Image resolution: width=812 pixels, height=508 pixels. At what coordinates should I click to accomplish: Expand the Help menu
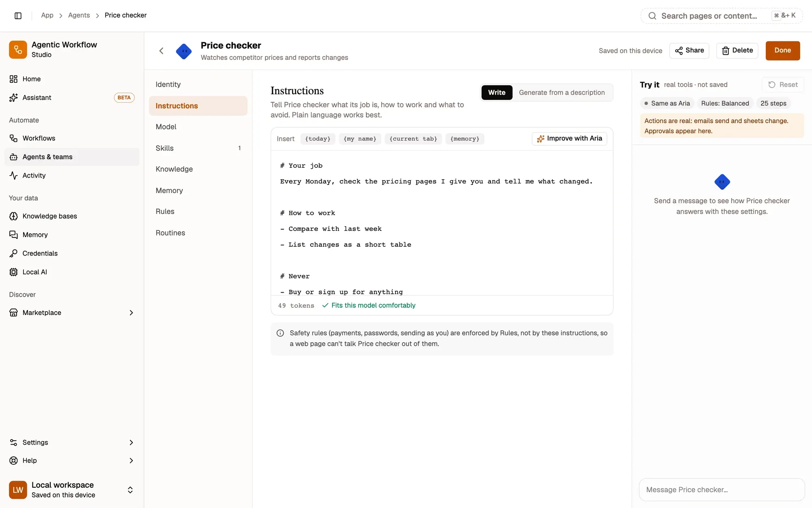click(x=72, y=460)
